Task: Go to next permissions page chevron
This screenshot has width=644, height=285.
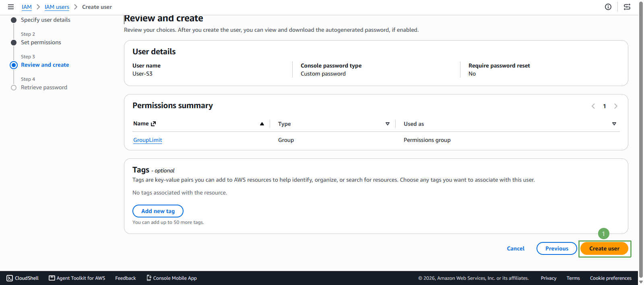Action: point(616,106)
